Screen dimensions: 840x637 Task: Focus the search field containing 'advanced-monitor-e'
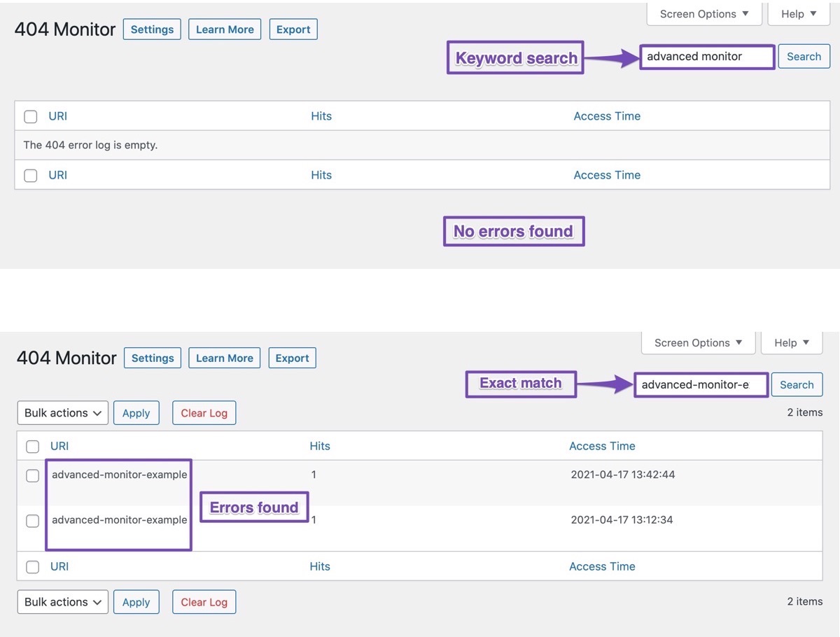pos(701,384)
